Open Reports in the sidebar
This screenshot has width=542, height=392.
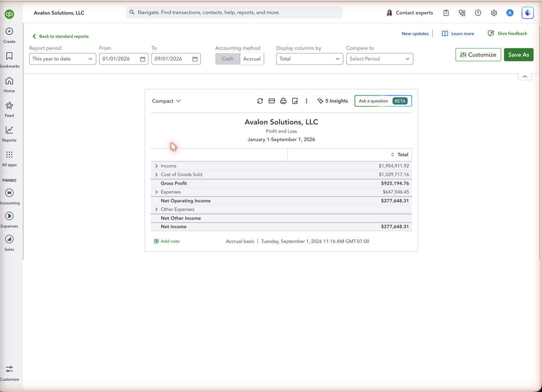[9, 134]
